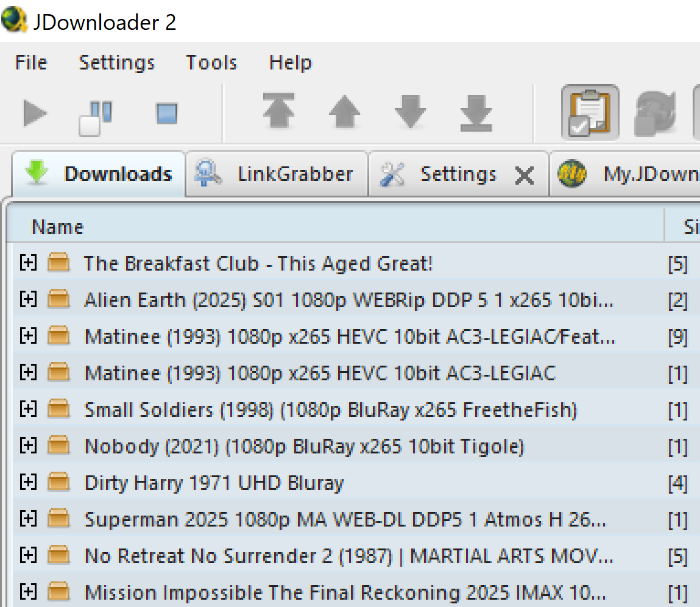
Task: Expand Matinee (1993) LEGIAC/Feat package
Action: pyautogui.click(x=28, y=336)
